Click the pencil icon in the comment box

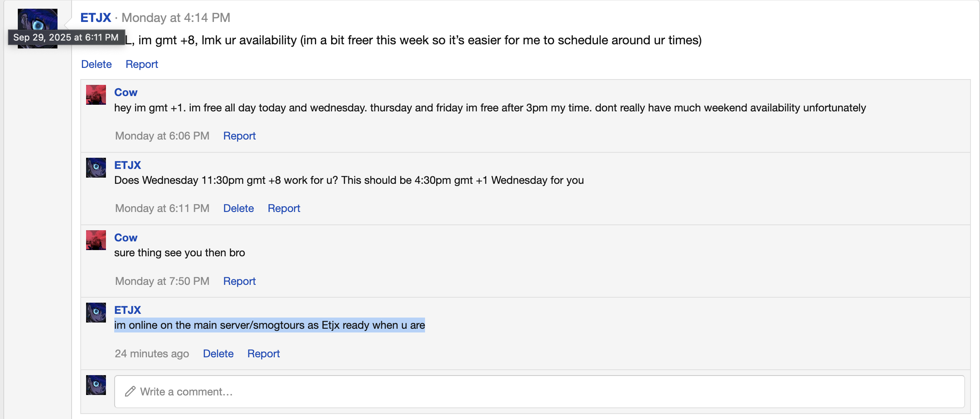coord(130,391)
